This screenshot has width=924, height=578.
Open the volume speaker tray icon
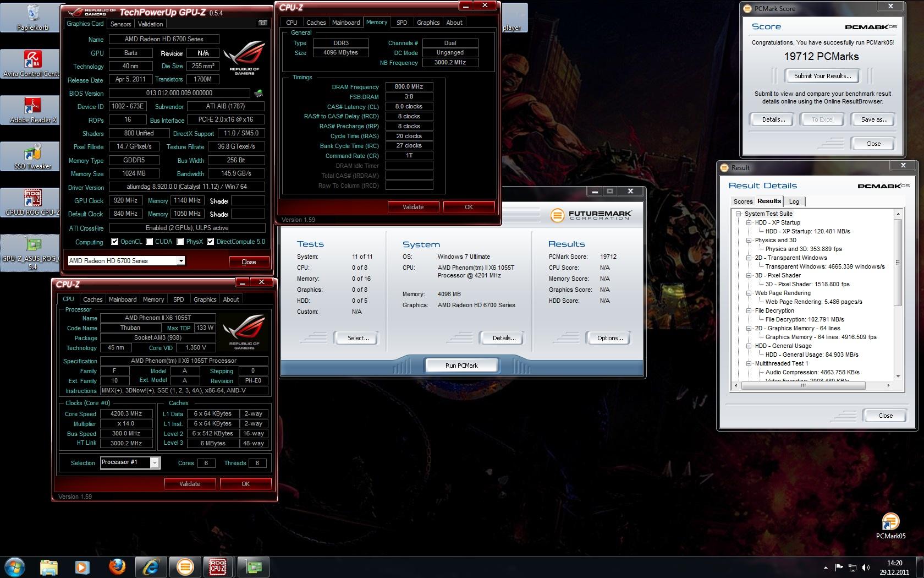coord(866,568)
